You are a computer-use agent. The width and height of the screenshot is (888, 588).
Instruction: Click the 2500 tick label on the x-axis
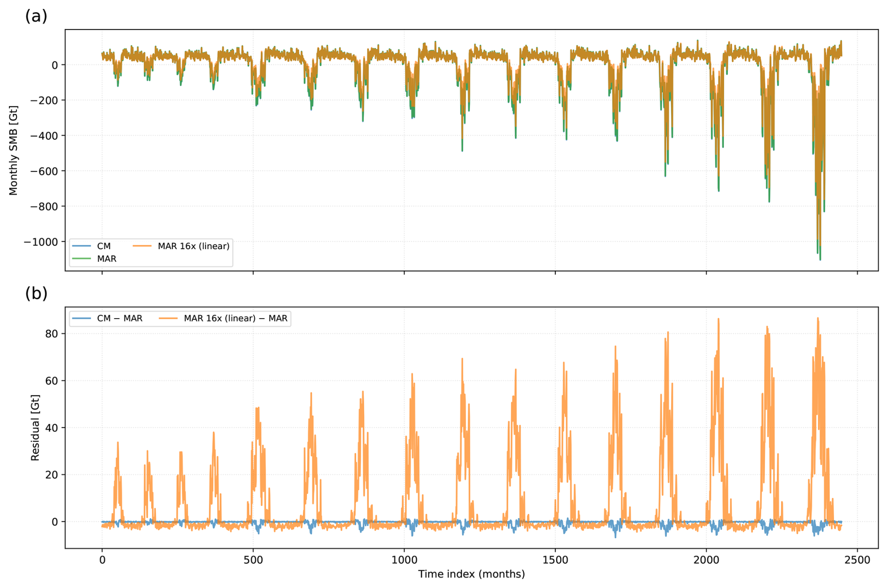pos(857,560)
